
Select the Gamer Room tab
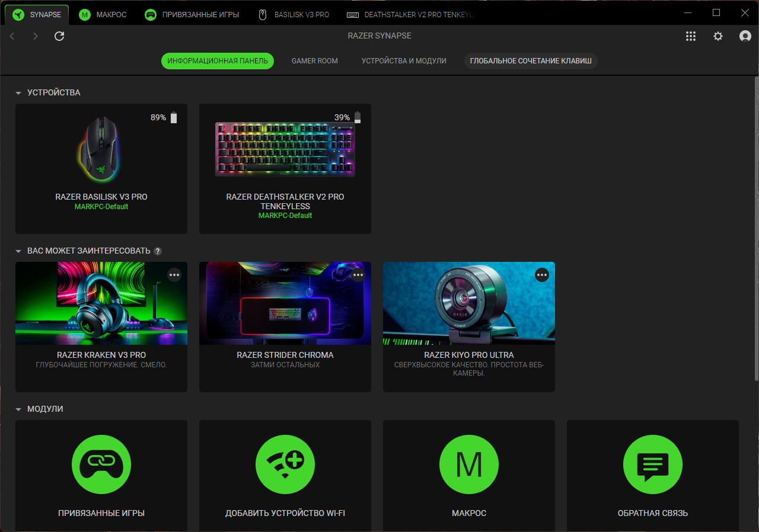[x=315, y=61]
